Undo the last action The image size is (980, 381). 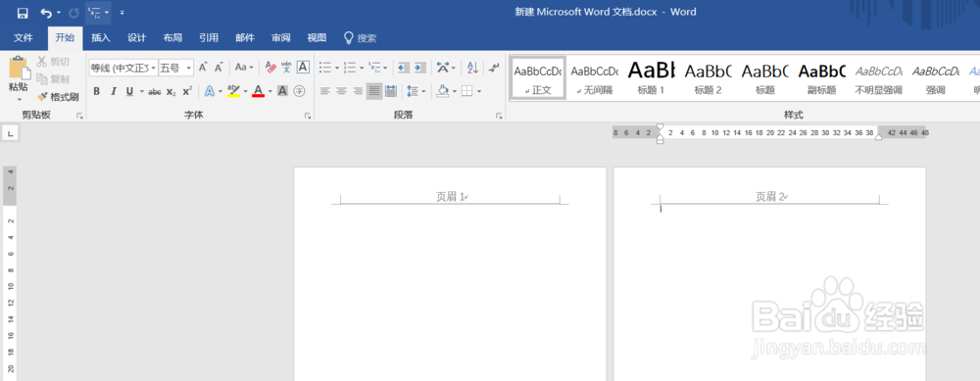pos(46,13)
